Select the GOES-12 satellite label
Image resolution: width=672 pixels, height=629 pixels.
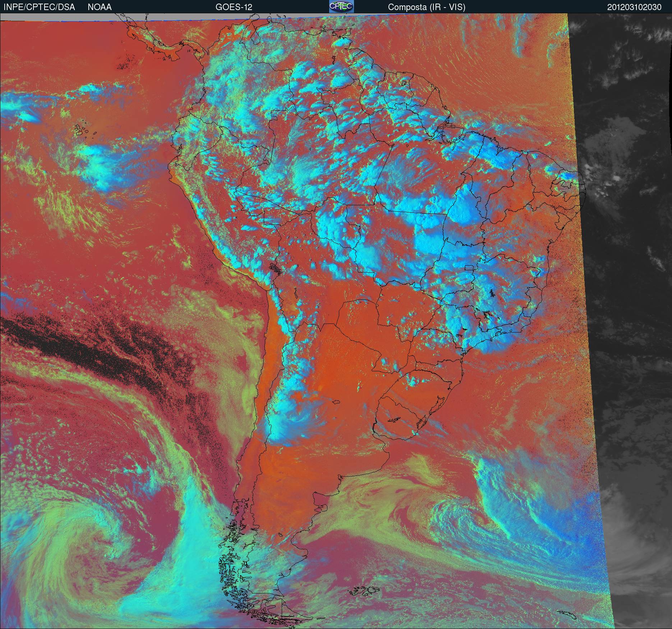click(x=234, y=7)
